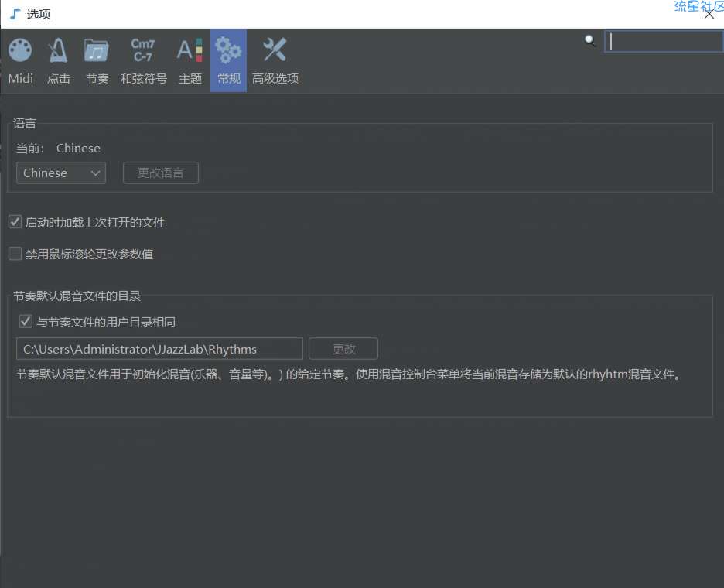Focus the options search field
This screenshot has height=588, width=724.
[x=664, y=42]
